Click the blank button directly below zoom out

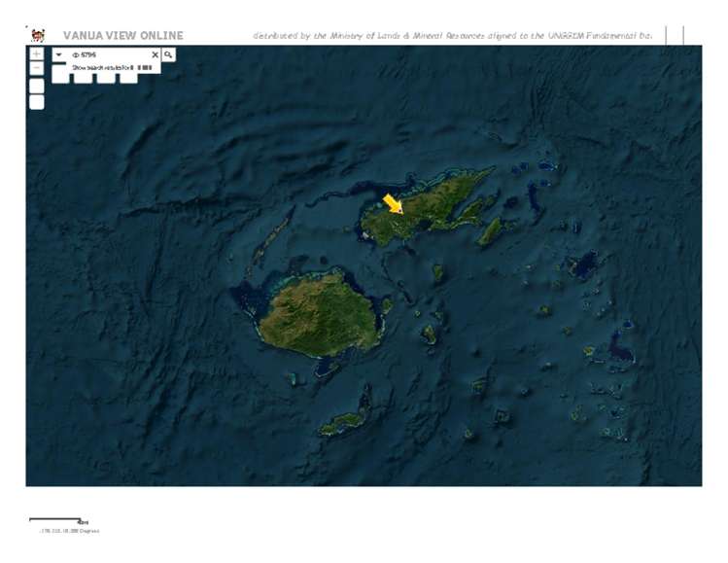coord(36,86)
